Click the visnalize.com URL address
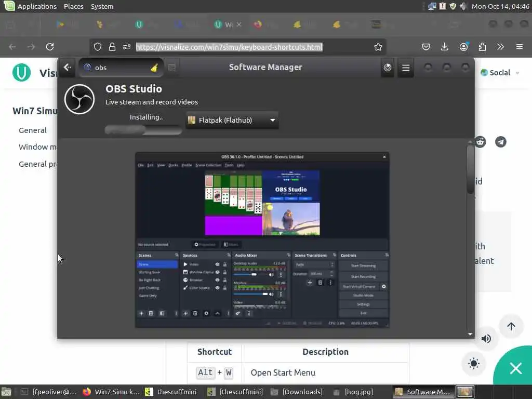532x399 pixels. 229,47
